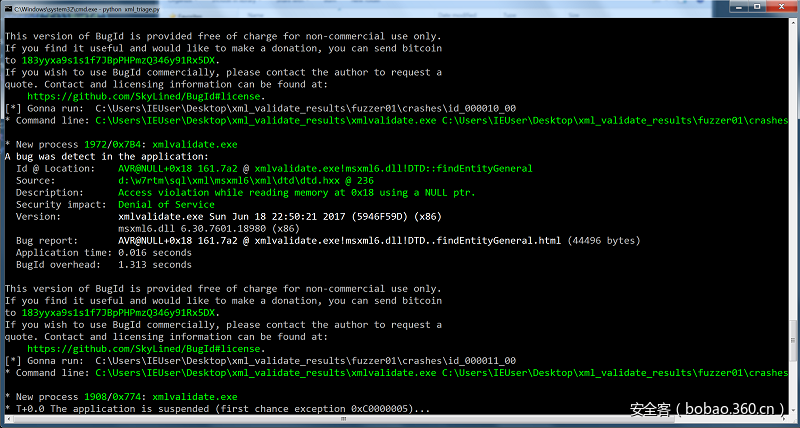The height and width of the screenshot is (428, 800).
Task: Click the scrollbar up arrow
Action: (x=792, y=22)
